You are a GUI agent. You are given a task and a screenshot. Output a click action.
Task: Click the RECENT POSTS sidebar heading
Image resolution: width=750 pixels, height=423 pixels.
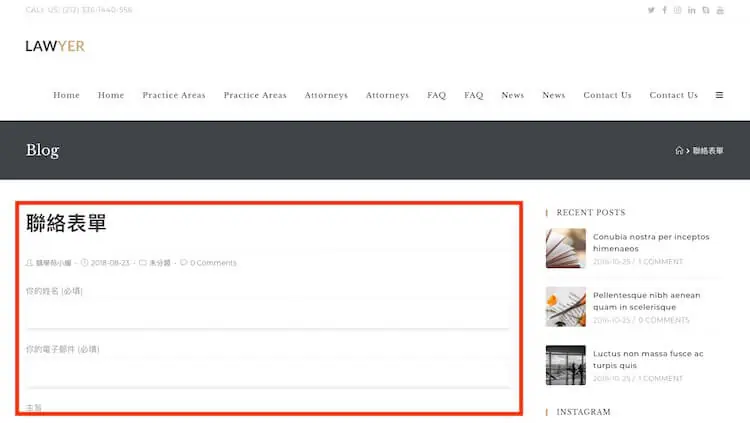[x=591, y=212]
